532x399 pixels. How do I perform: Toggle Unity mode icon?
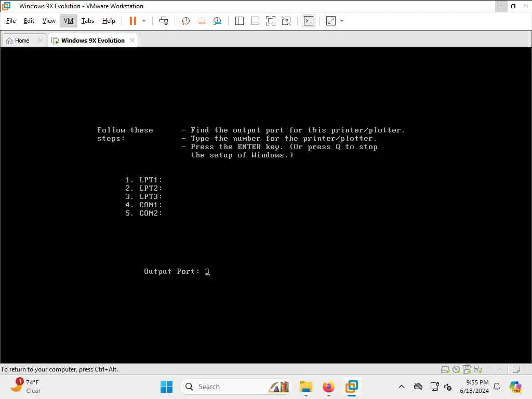tap(286, 21)
